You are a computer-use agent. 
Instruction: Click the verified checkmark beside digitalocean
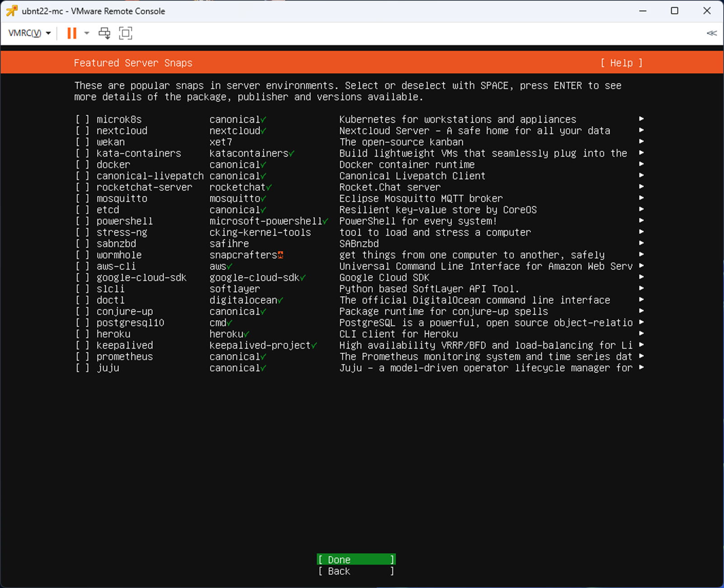coord(280,300)
